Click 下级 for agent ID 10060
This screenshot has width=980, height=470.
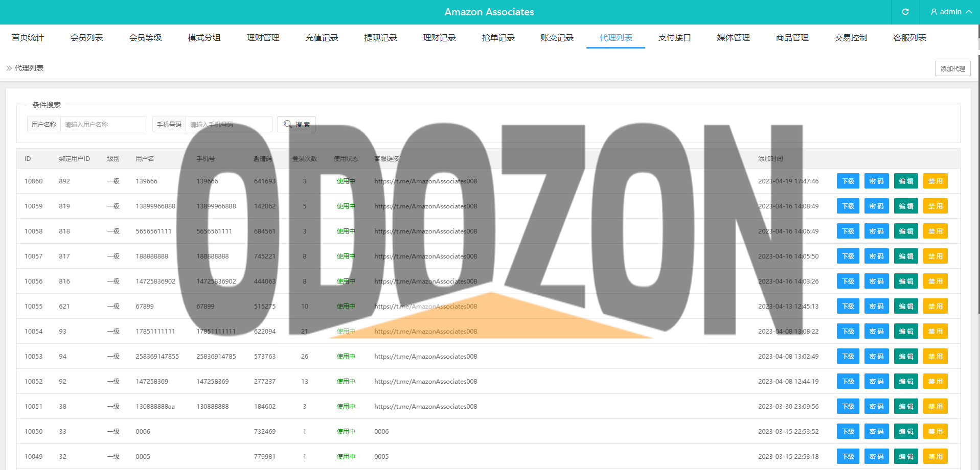(x=848, y=181)
